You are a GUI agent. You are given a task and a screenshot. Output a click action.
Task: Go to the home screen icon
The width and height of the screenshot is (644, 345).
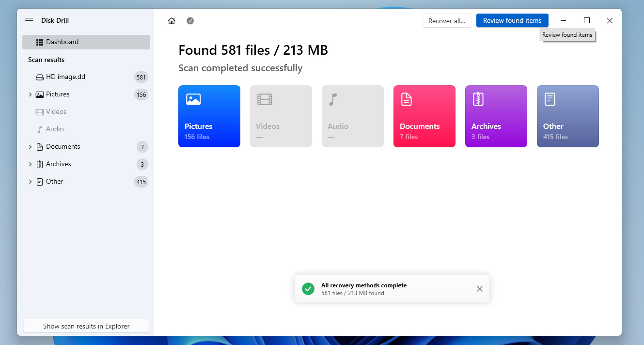coord(172,21)
